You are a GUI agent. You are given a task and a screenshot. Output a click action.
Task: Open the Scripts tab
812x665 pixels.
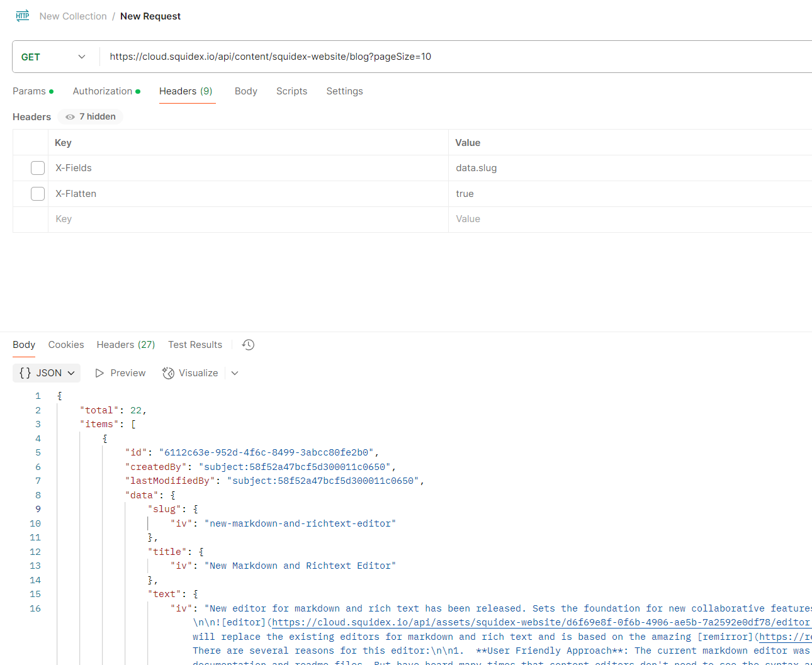pos(292,91)
